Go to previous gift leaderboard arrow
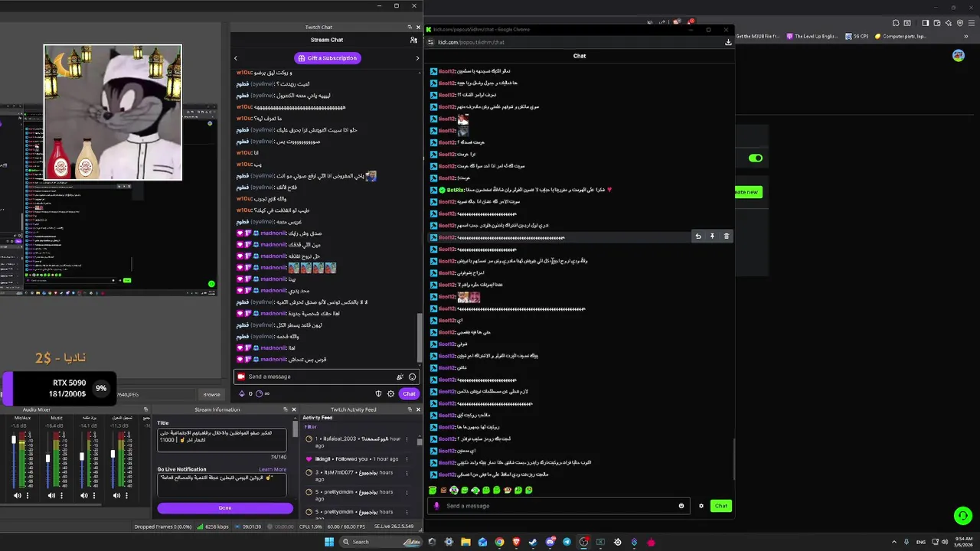Viewport: 980px width, 551px height. [236, 58]
